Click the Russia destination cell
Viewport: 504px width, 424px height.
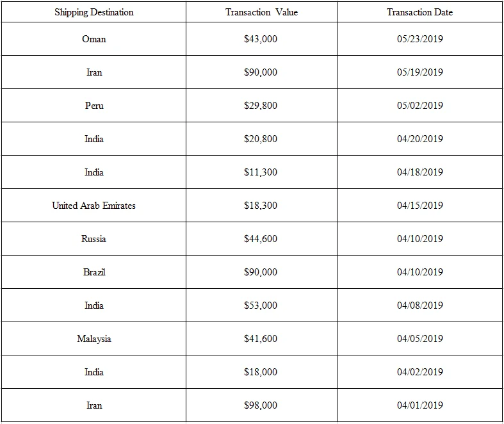[x=94, y=239]
